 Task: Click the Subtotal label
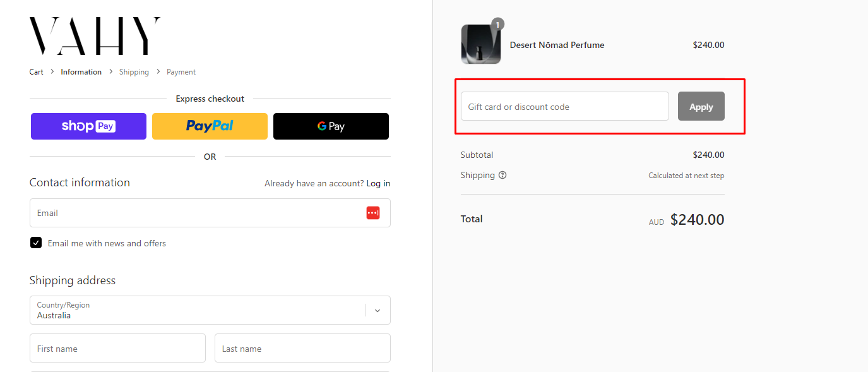pos(477,155)
